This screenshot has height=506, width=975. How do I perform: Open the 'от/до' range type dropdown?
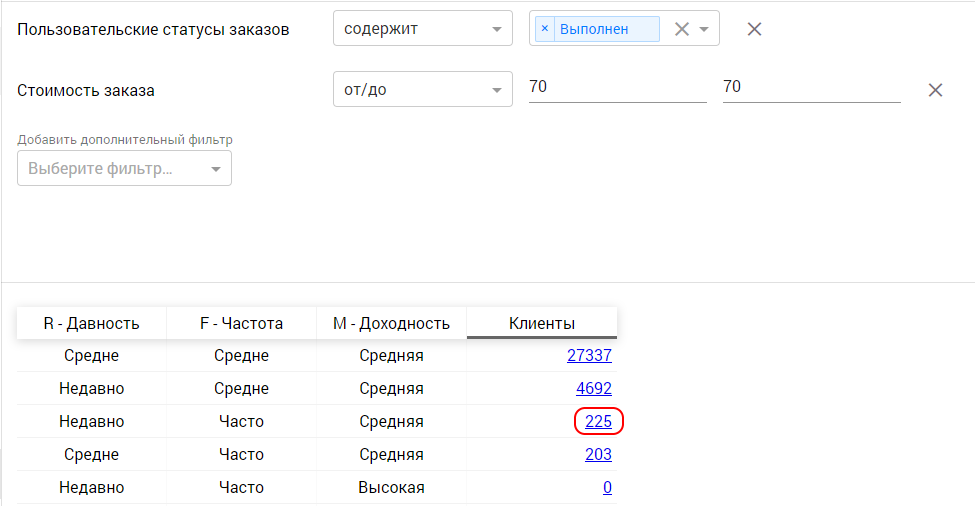click(422, 90)
